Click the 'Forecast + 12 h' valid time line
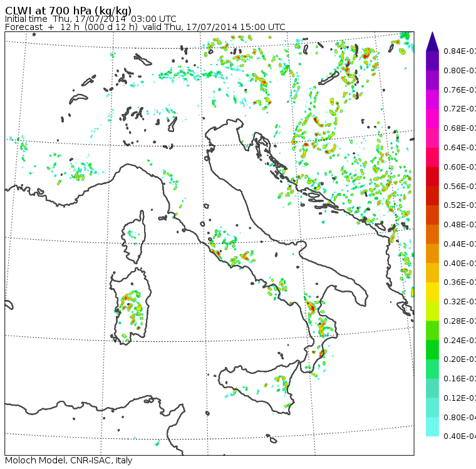 point(145,27)
